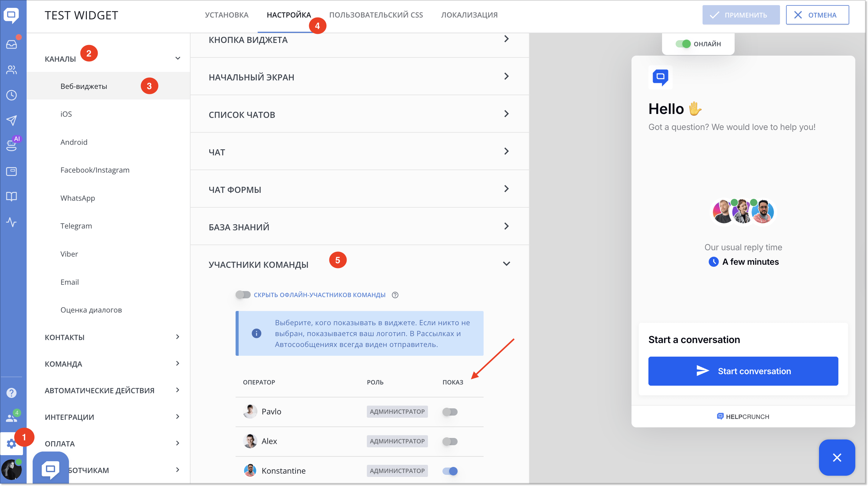Click the Показ column header
The image size is (868, 486).
453,382
